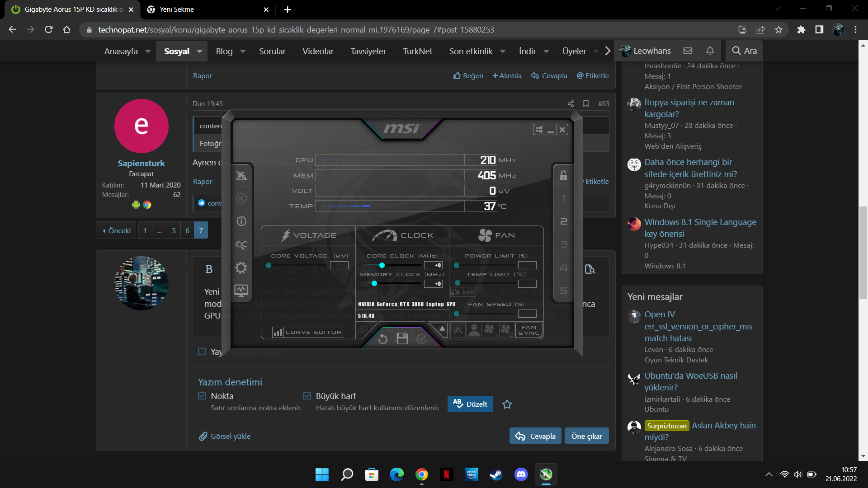Click the Cevapla reply button
The width and height of the screenshot is (868, 488).
click(x=535, y=436)
